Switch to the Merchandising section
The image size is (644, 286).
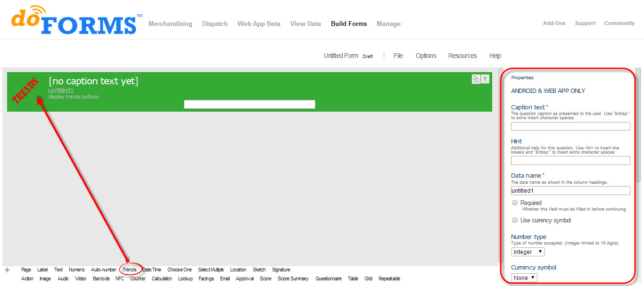click(170, 24)
